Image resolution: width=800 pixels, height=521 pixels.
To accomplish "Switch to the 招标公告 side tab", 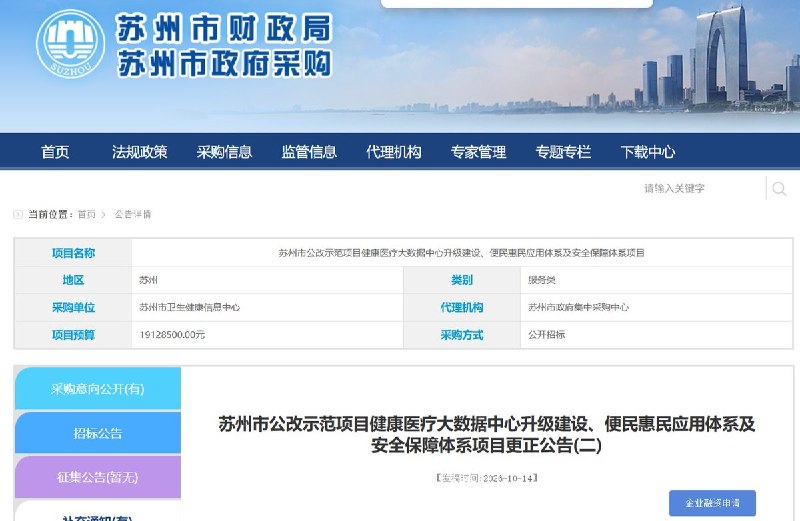I will 97,433.
